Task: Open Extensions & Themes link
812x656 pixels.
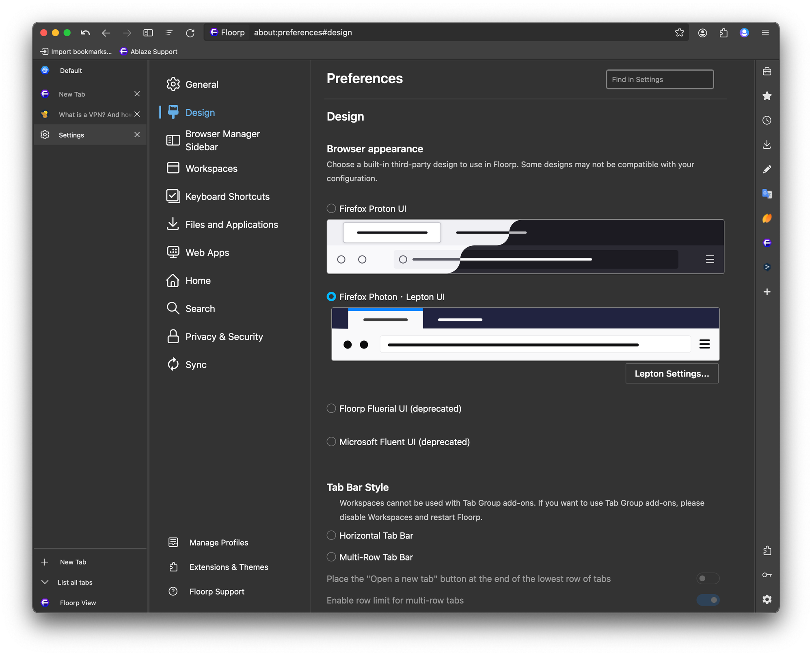Action: click(218, 567)
